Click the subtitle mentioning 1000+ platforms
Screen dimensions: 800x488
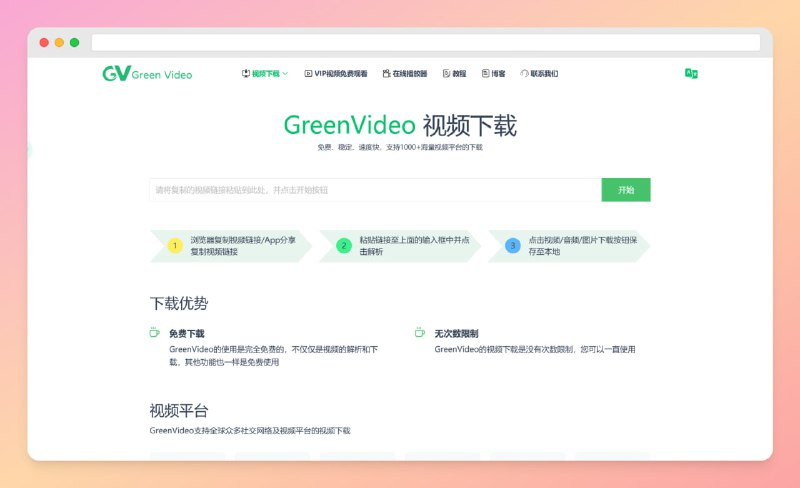[x=400, y=147]
